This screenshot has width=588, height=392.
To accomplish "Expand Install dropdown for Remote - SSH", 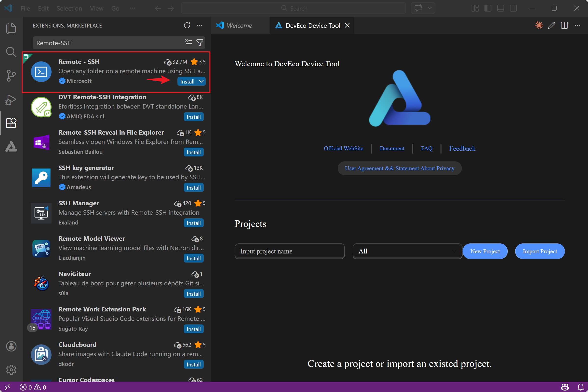I will click(201, 81).
